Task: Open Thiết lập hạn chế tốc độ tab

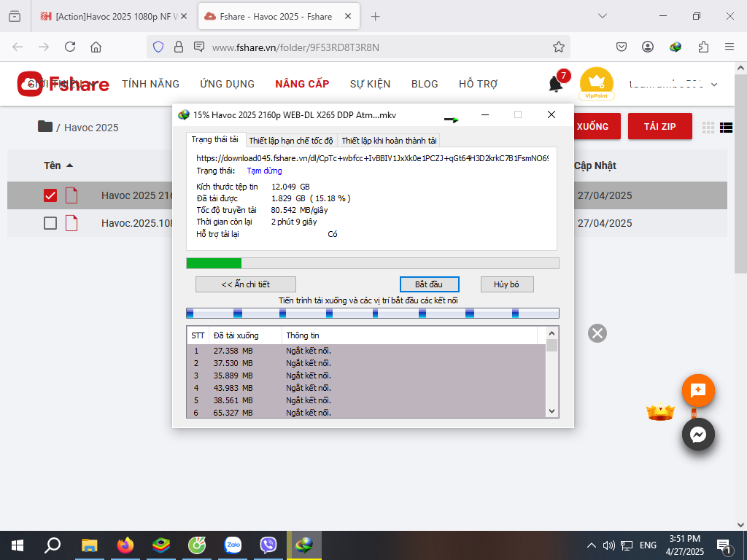Action: (x=291, y=141)
